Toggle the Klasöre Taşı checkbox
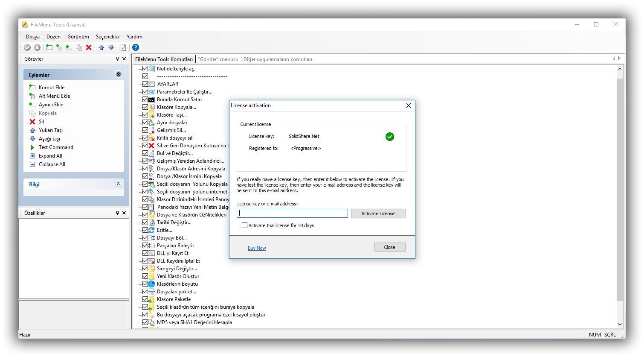The height and width of the screenshot is (357, 644). point(145,115)
